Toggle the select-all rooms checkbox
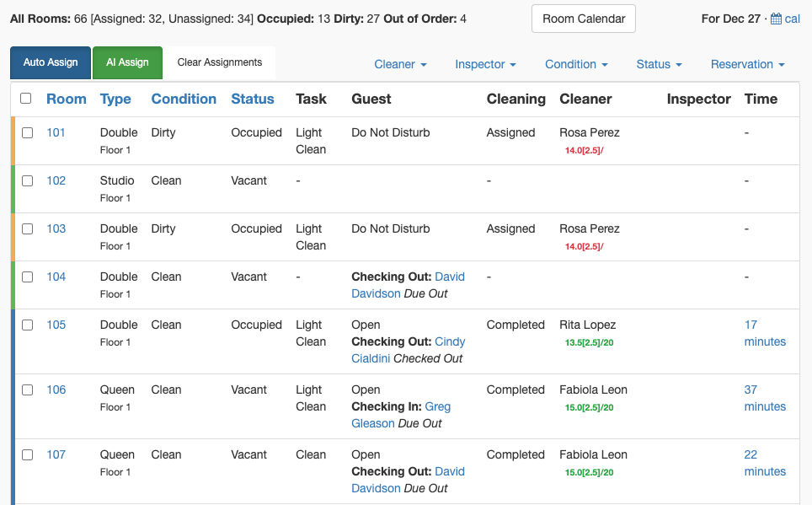812x505 pixels. pyautogui.click(x=26, y=99)
